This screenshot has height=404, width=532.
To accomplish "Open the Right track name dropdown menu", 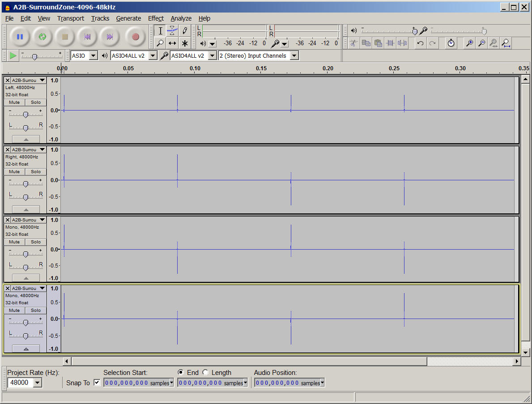I will tap(29, 149).
